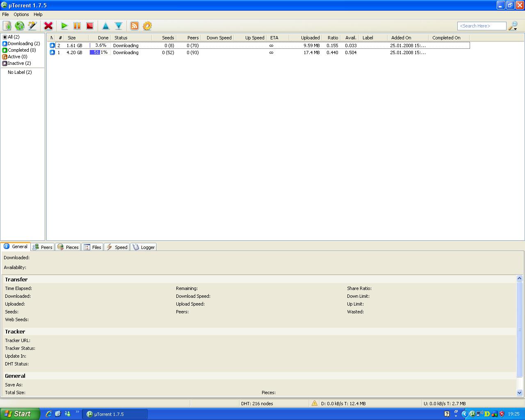This screenshot has width=525, height=420.
Task: Sort by the Ratio column header
Action: [331, 38]
